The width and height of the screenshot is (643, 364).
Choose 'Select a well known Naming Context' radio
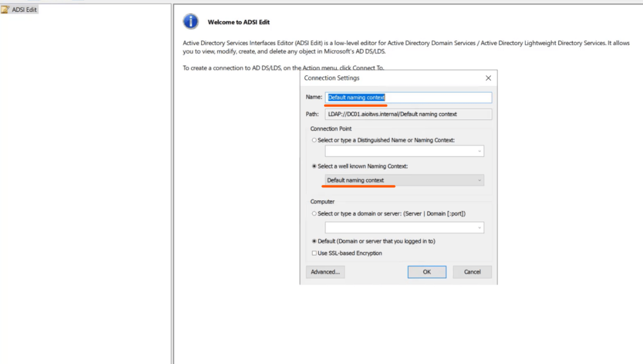(x=314, y=166)
